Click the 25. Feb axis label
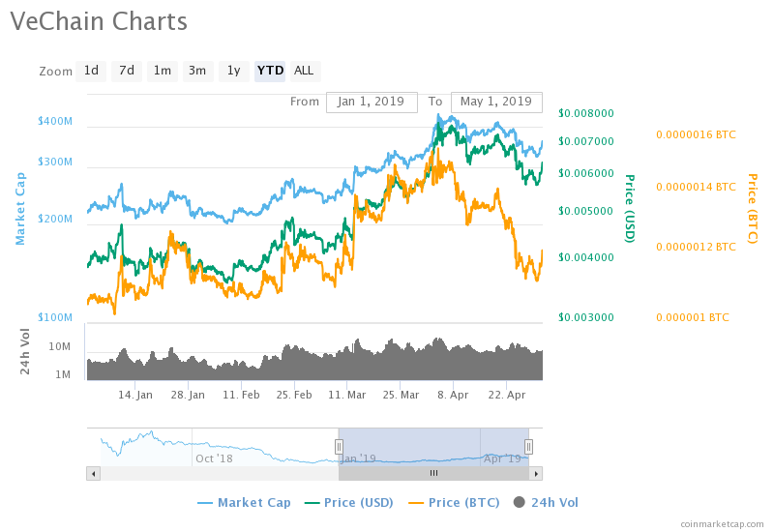The height and width of the screenshot is (532, 774). tap(294, 396)
